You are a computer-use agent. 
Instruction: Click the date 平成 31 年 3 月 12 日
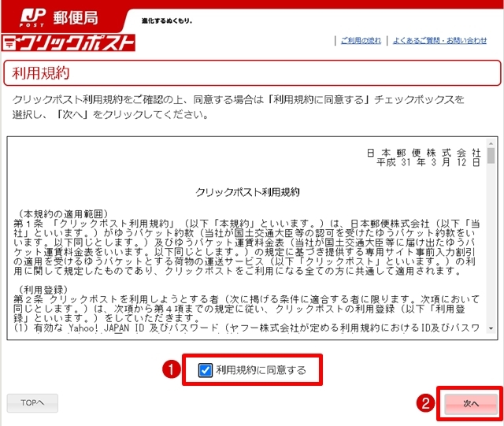[428, 162]
